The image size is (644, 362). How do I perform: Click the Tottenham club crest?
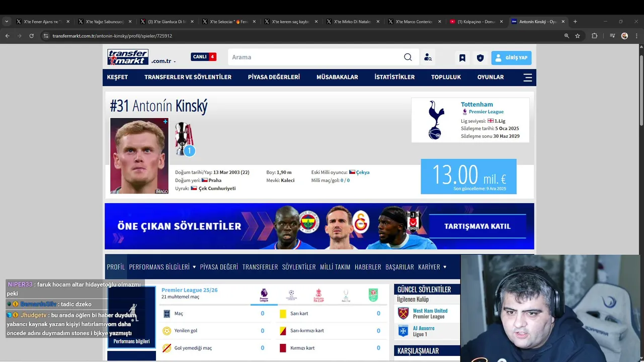(435, 120)
